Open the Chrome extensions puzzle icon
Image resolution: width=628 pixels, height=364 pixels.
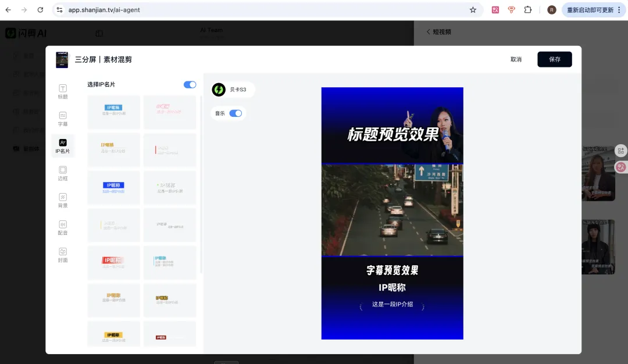[527, 9]
